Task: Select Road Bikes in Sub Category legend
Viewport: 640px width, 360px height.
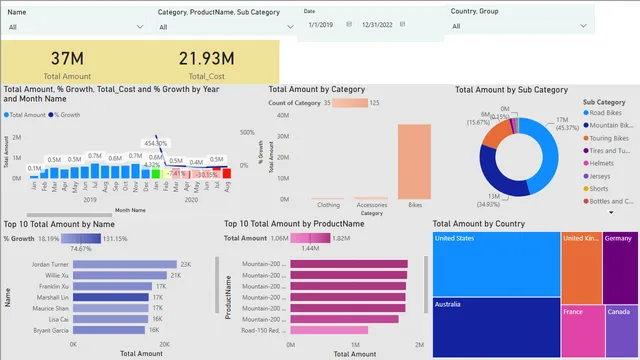Action: pyautogui.click(x=602, y=113)
